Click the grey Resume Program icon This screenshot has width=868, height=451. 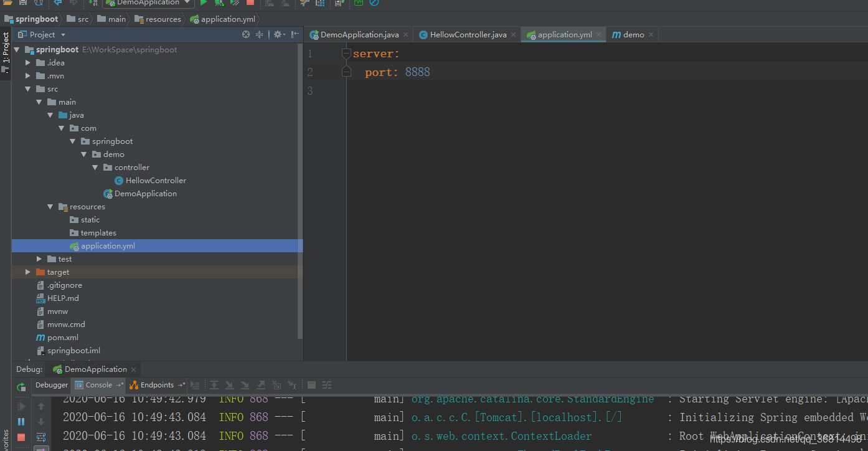21,406
